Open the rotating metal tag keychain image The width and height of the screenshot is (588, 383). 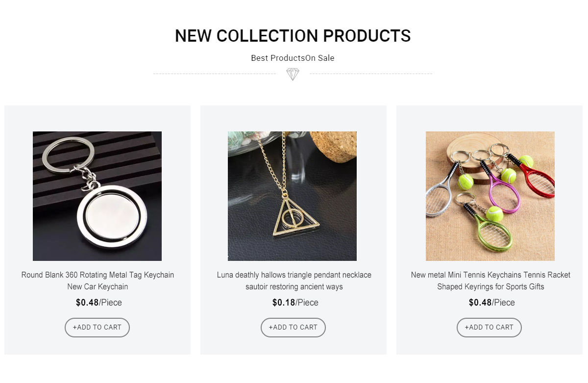(97, 196)
